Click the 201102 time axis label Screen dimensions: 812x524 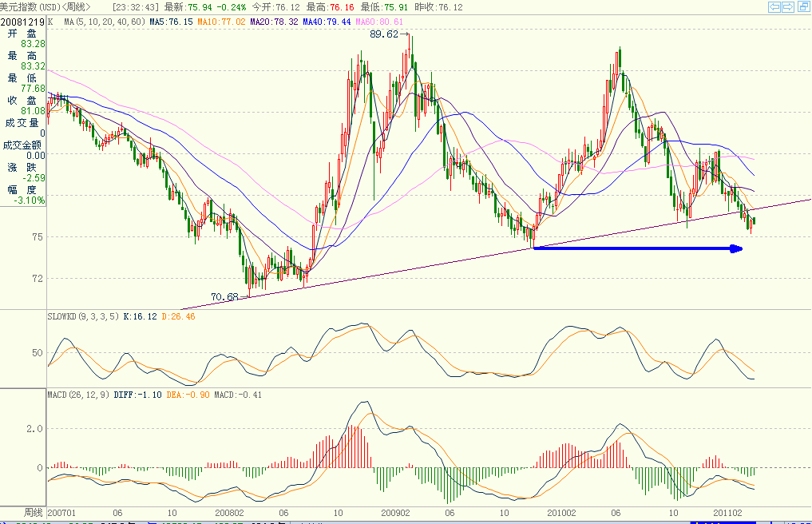727,513
